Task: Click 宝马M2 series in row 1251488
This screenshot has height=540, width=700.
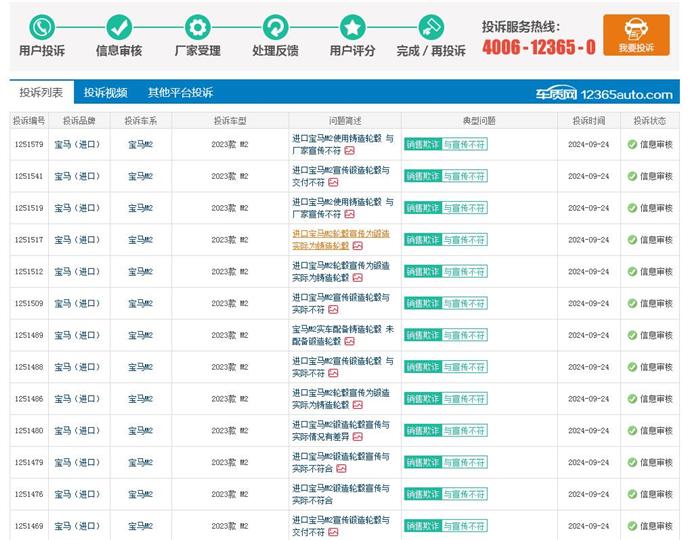Action: 141,367
